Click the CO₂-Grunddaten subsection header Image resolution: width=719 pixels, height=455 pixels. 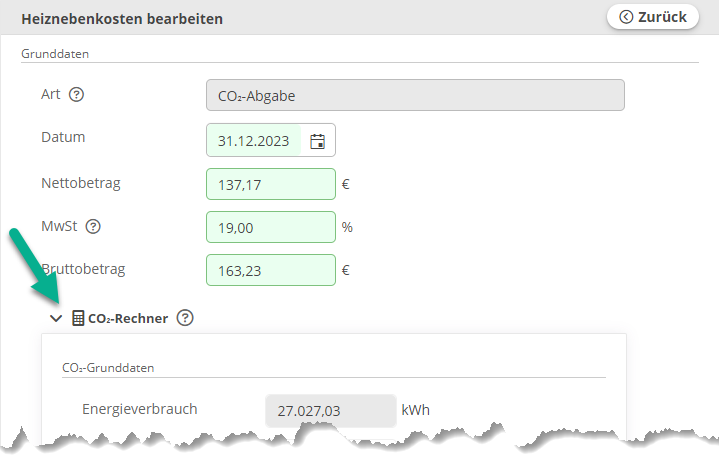coord(108,368)
